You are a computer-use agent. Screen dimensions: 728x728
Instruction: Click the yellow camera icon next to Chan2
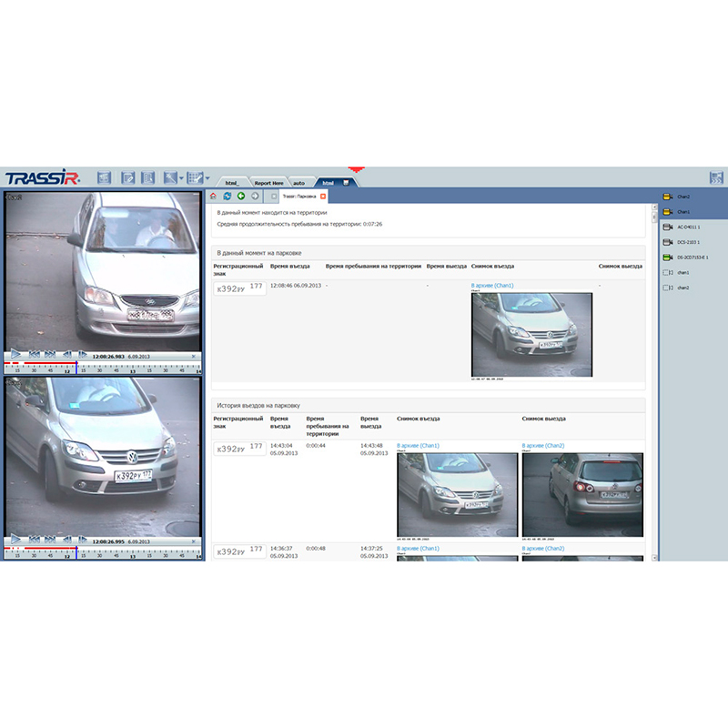pyautogui.click(x=667, y=197)
